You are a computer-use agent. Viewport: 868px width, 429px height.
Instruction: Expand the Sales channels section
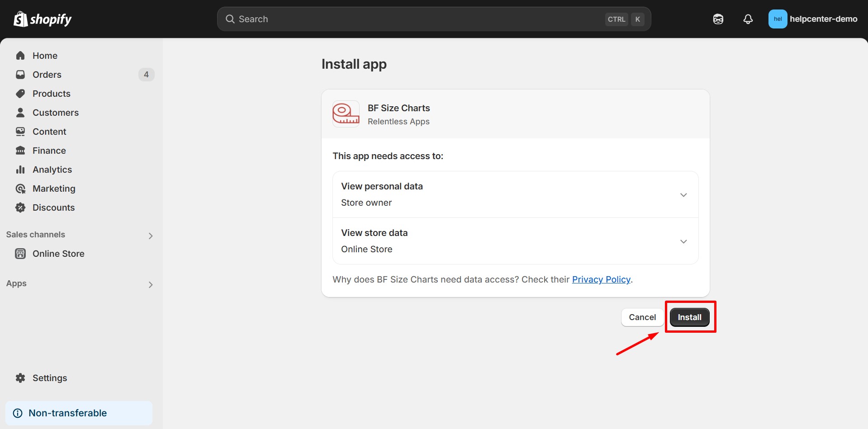(x=151, y=236)
